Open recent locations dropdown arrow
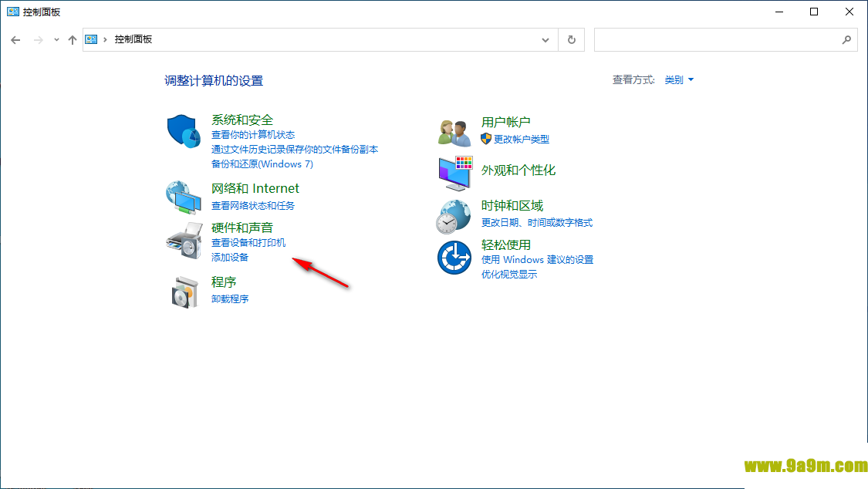This screenshot has height=489, width=868. 56,40
